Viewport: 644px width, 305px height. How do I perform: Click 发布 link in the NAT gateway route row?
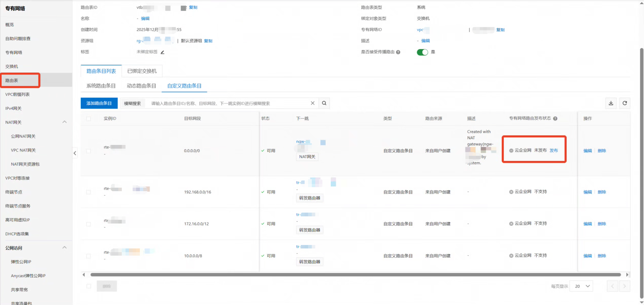554,151
